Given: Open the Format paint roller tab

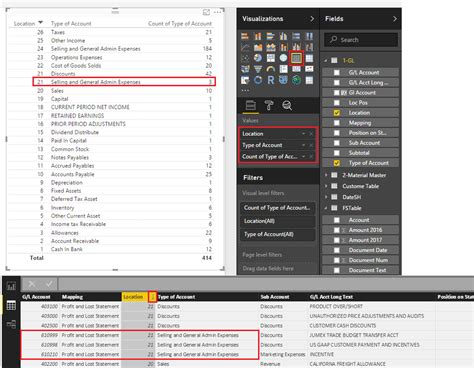Looking at the screenshot, I should click(x=269, y=106).
